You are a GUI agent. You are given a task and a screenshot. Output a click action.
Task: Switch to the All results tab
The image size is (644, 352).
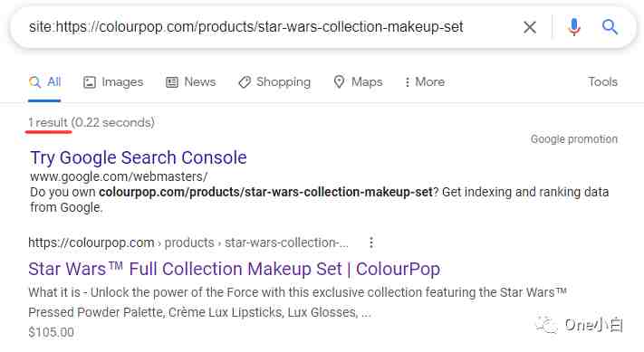point(44,81)
